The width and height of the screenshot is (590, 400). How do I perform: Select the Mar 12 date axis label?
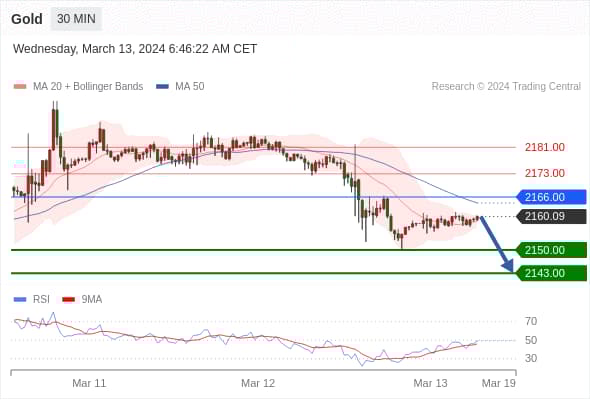coord(258,383)
